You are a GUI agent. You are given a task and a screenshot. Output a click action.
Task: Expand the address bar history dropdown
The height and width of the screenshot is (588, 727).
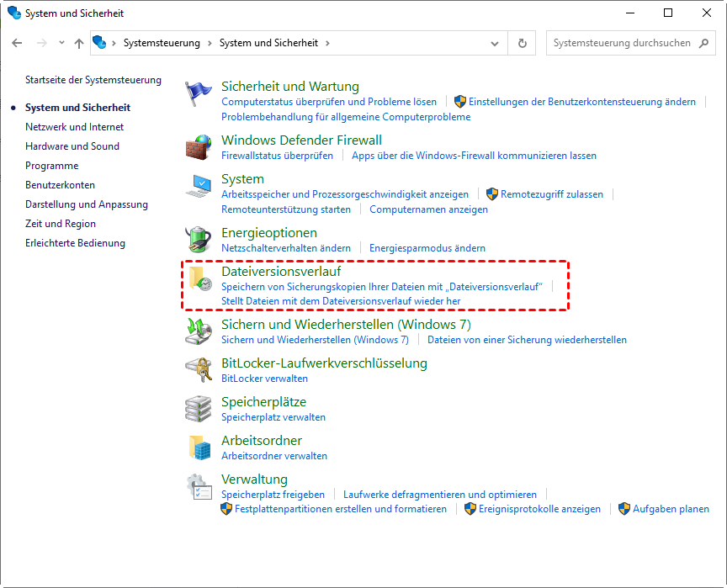[495, 44]
